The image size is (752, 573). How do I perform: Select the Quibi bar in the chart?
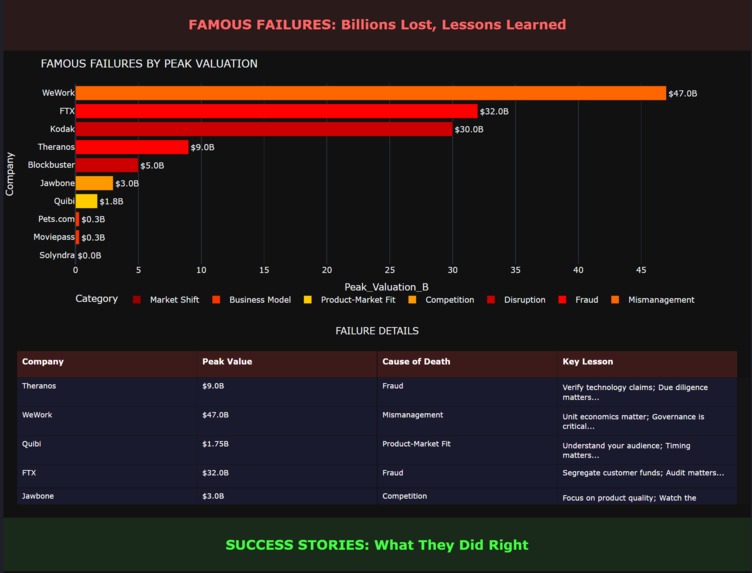[x=87, y=201]
